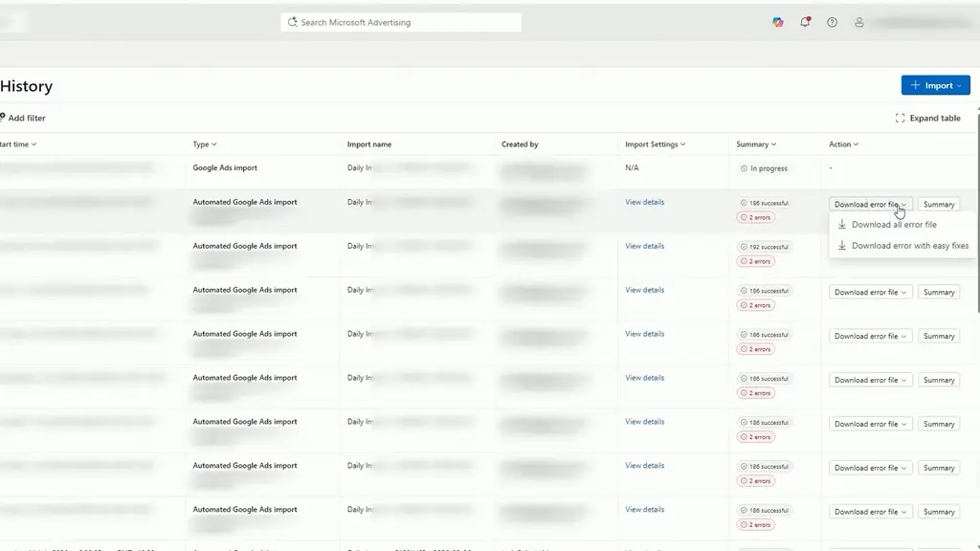The width and height of the screenshot is (980, 551).
Task: Click Summary button beside the opened dropdown
Action: tap(939, 205)
